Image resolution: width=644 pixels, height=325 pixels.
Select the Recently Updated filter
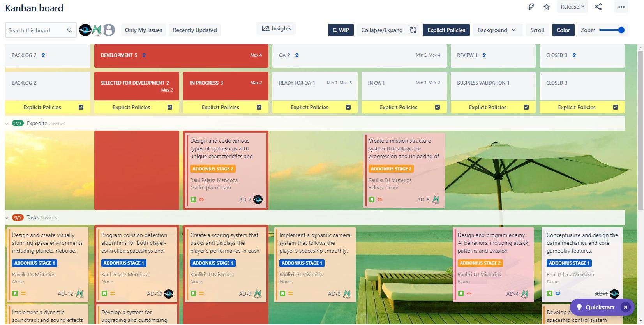click(x=195, y=30)
